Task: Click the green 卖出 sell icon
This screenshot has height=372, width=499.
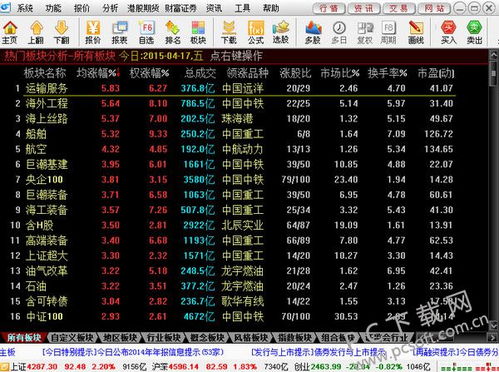Action: coord(474,33)
